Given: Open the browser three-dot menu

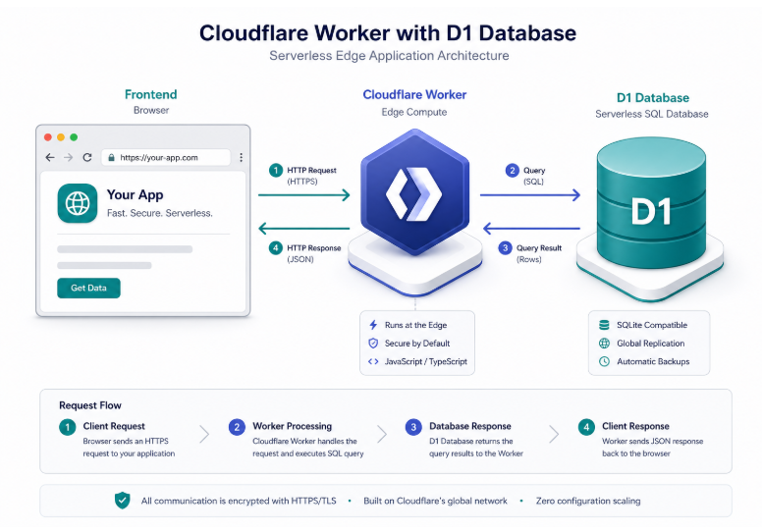Looking at the screenshot, I should pyautogui.click(x=241, y=157).
